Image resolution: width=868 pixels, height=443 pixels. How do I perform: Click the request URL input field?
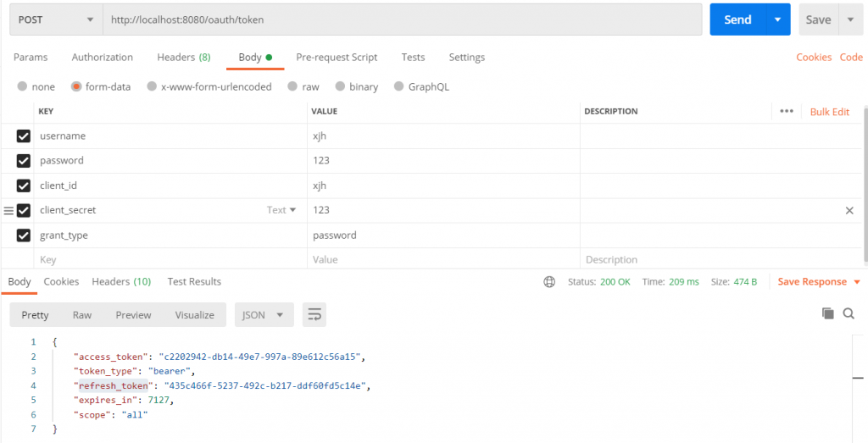(398, 19)
